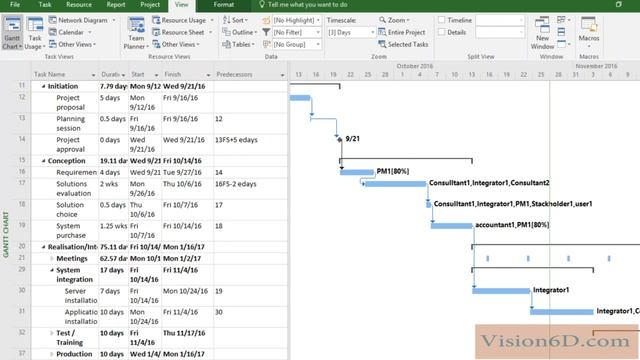
Task: Open a New Window
Action: [542, 33]
